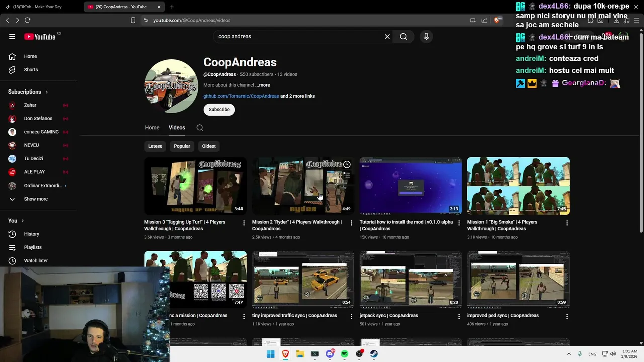
Task: Switch to the channel Home tab
Action: [x=152, y=128]
